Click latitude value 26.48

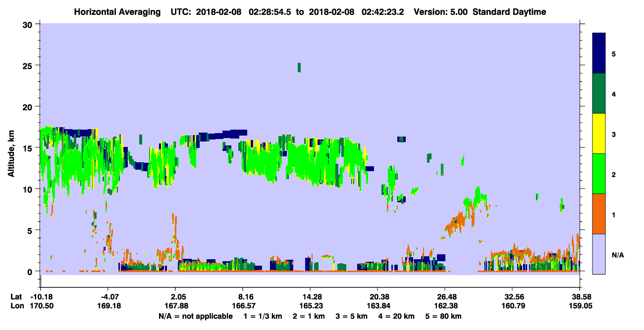(x=447, y=297)
